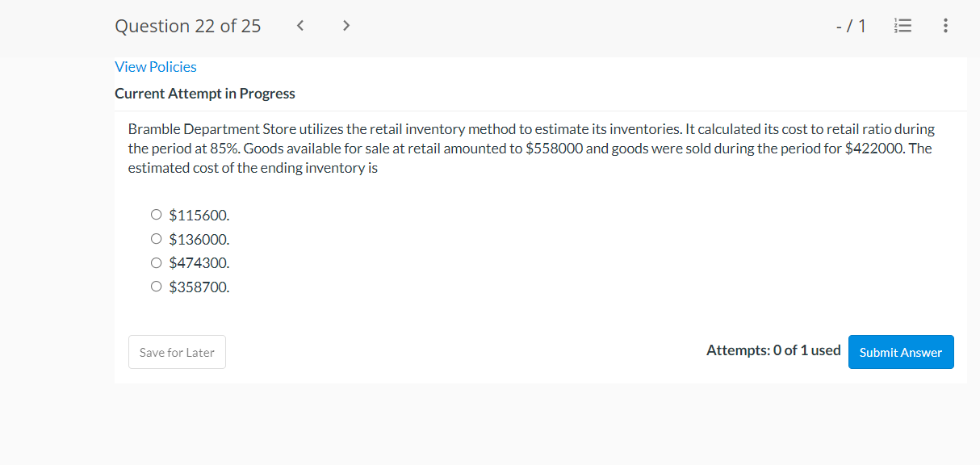Click the Current Attempt in Progress heading
Image resolution: width=980 pixels, height=465 pixels.
tap(204, 93)
